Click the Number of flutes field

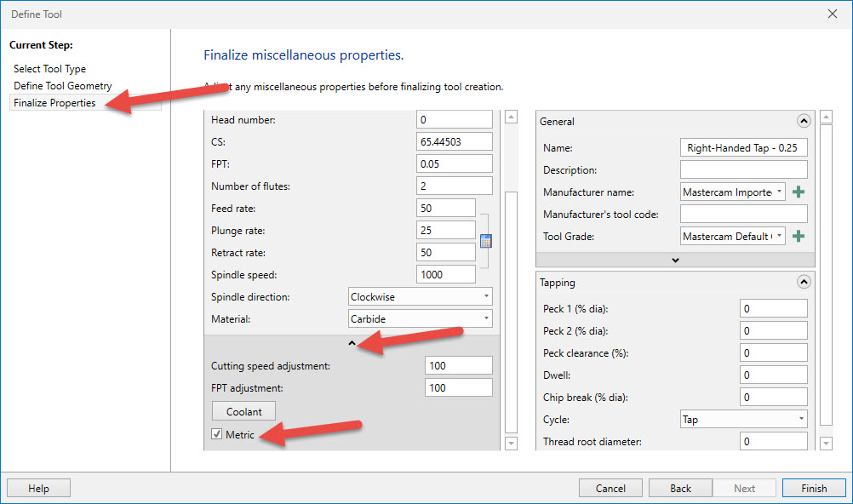(x=455, y=186)
